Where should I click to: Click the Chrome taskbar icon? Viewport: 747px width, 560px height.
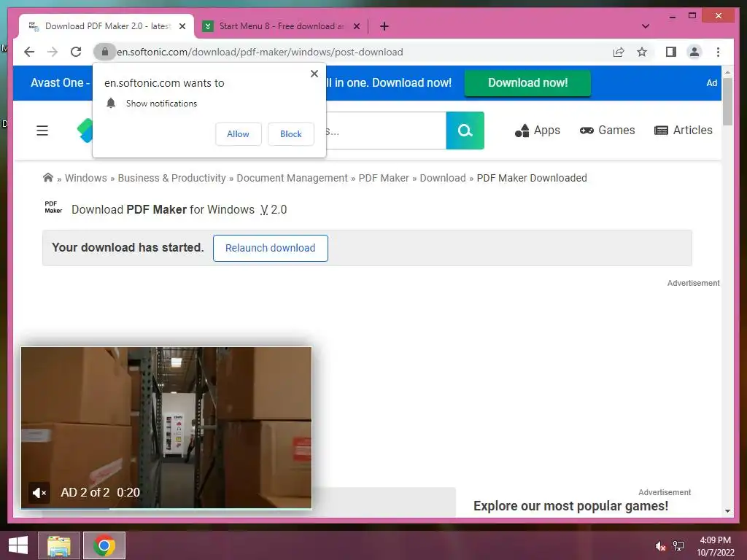pyautogui.click(x=104, y=545)
